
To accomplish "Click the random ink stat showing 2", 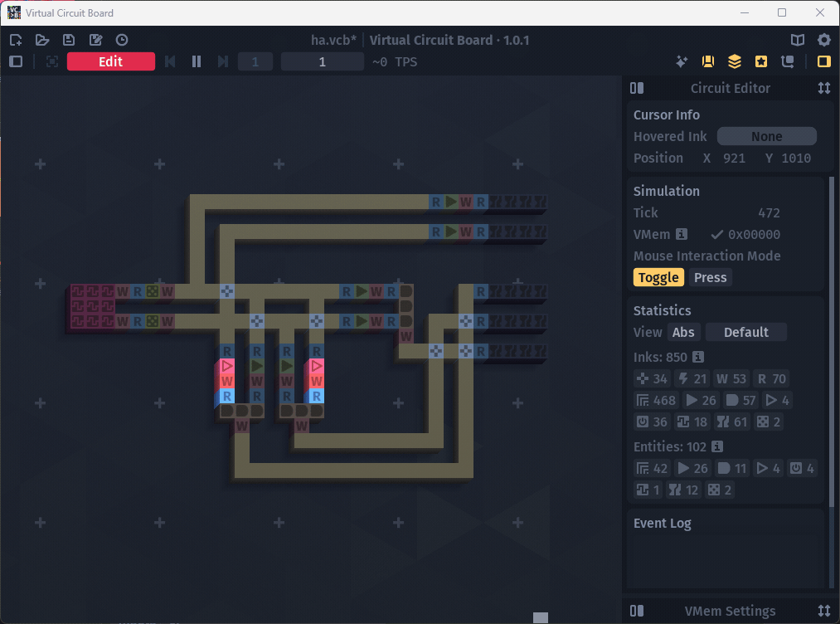I will (x=769, y=422).
